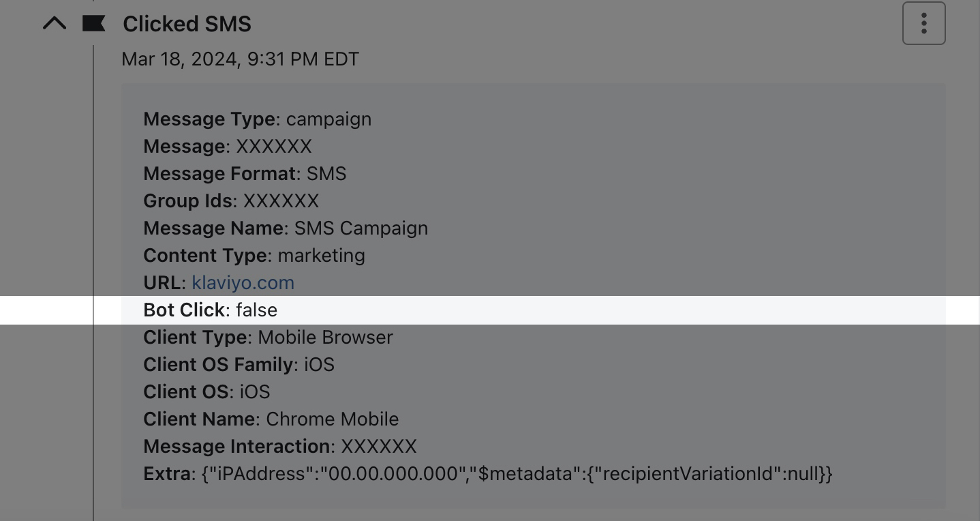Click the Content Type marketing field

click(254, 255)
